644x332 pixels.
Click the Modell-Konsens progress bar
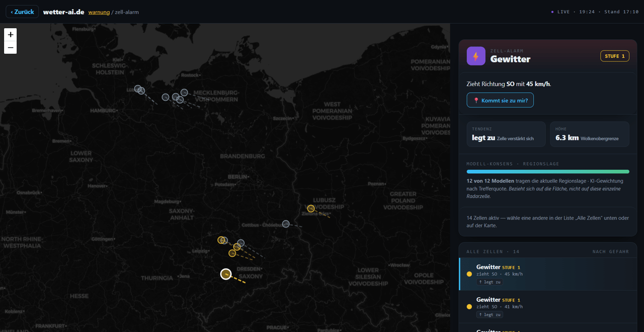tap(548, 172)
